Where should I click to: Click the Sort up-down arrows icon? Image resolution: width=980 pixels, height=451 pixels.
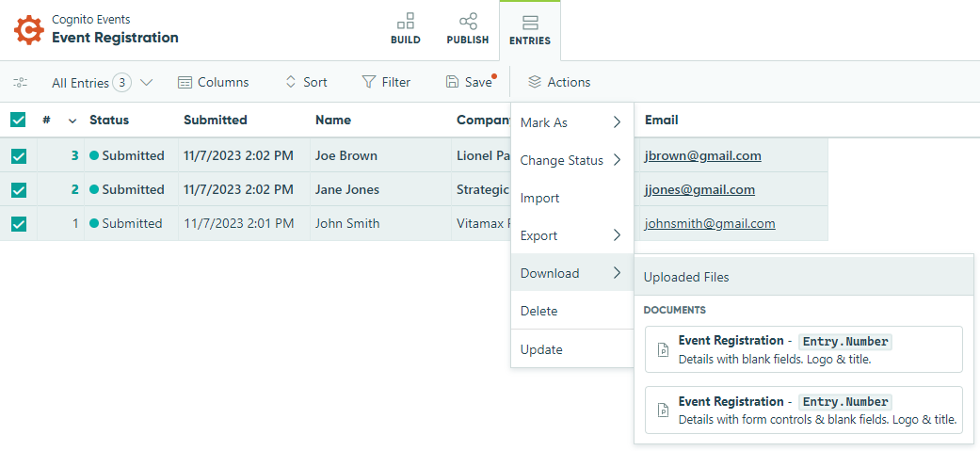point(290,82)
